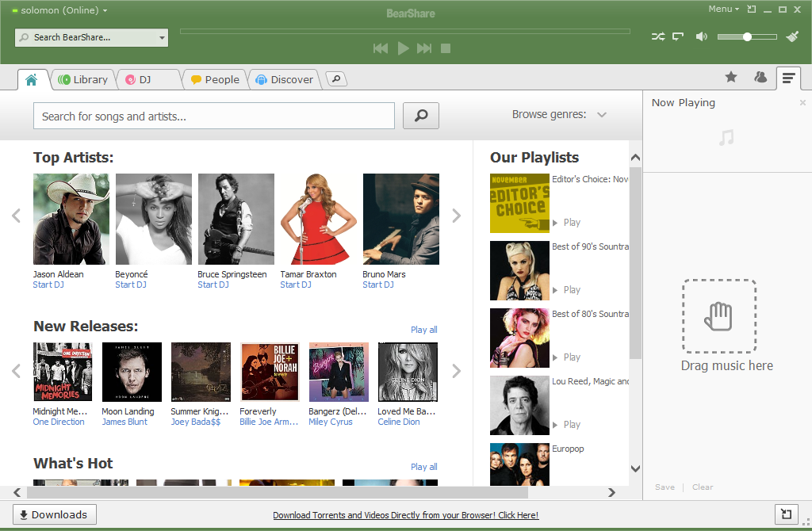Start DJ for Bruno Mars

[378, 285]
